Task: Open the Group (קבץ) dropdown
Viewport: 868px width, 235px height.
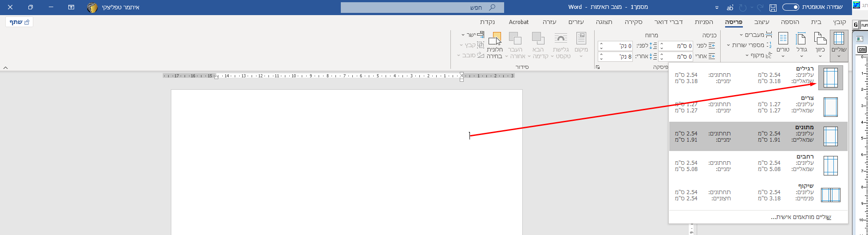Action: point(471,45)
